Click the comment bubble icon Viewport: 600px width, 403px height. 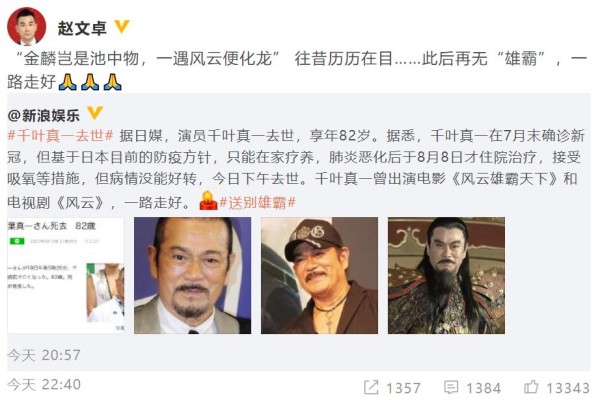tap(451, 387)
